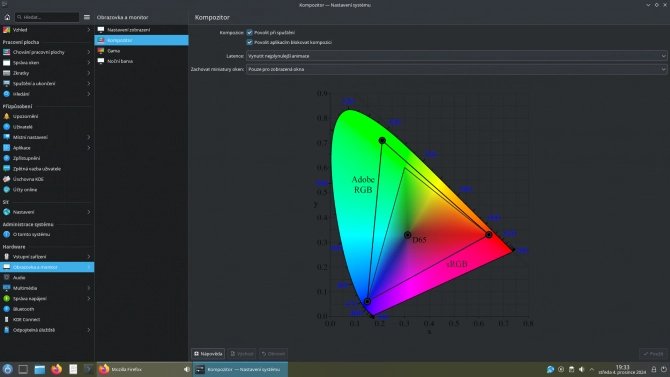The width and height of the screenshot is (670, 377).
Task: Open the KDE Connect phone icon
Action: click(x=6, y=319)
